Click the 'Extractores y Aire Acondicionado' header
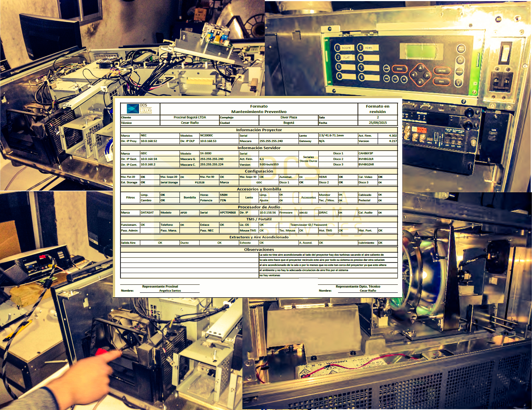This screenshot has height=410, width=532. click(259, 237)
